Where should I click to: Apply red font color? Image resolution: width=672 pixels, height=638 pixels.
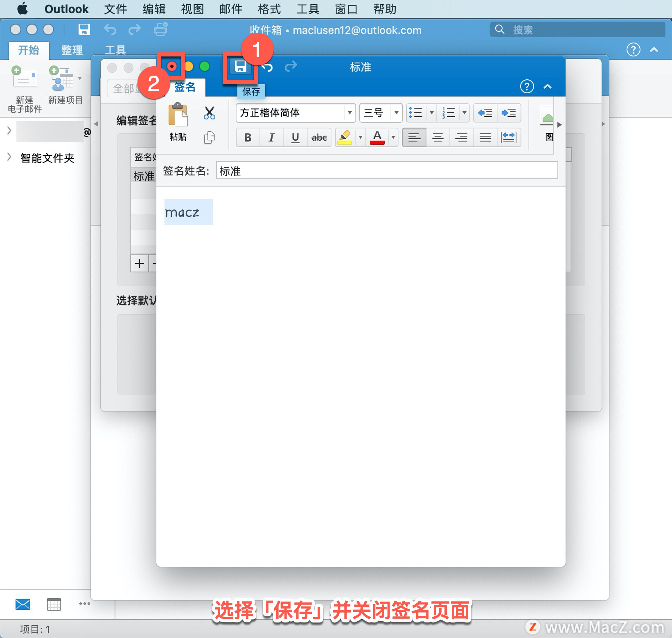377,137
